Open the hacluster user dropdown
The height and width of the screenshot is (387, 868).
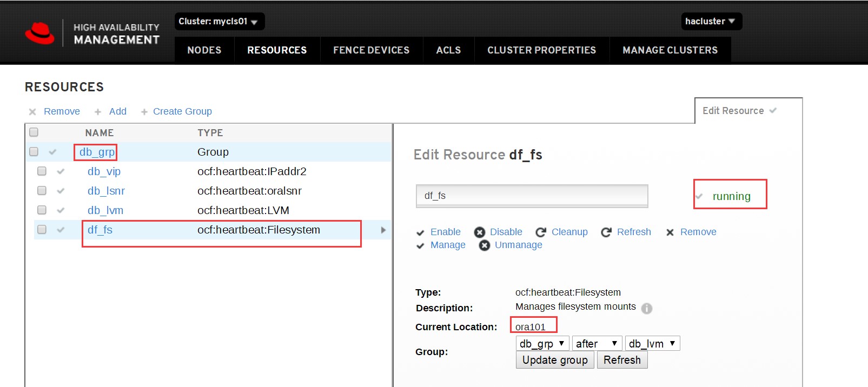(711, 22)
